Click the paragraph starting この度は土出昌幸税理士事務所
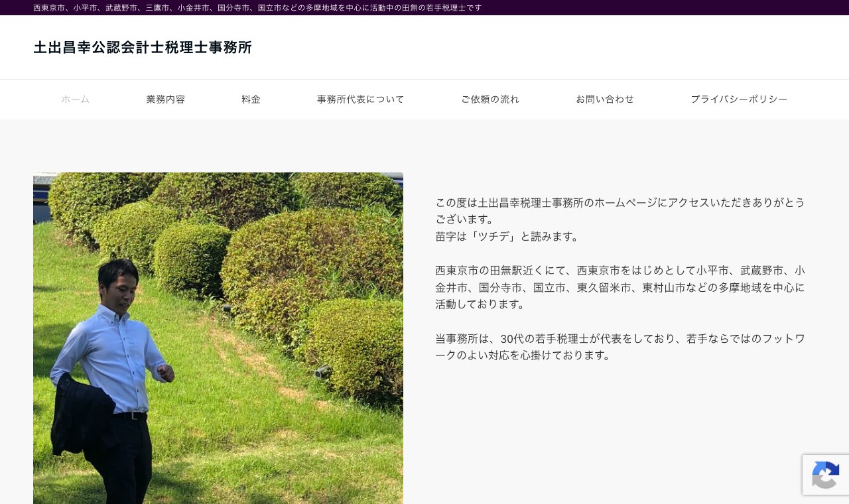849x504 pixels. point(620,211)
